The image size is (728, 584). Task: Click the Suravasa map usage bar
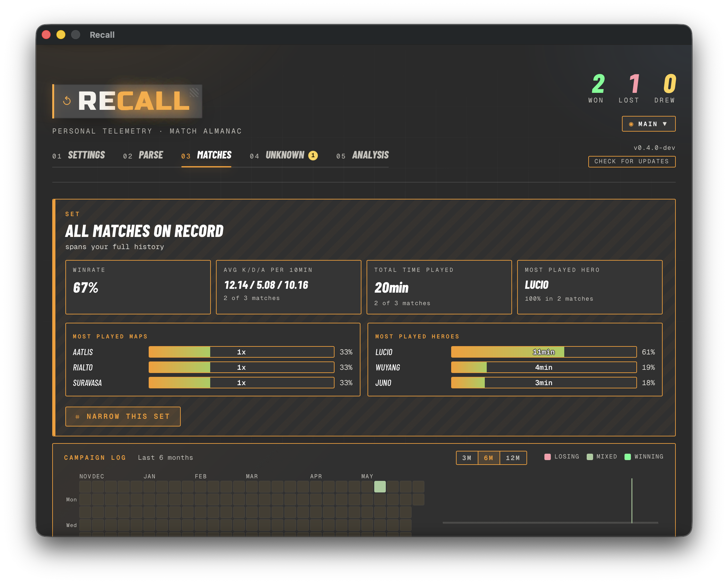(241, 383)
